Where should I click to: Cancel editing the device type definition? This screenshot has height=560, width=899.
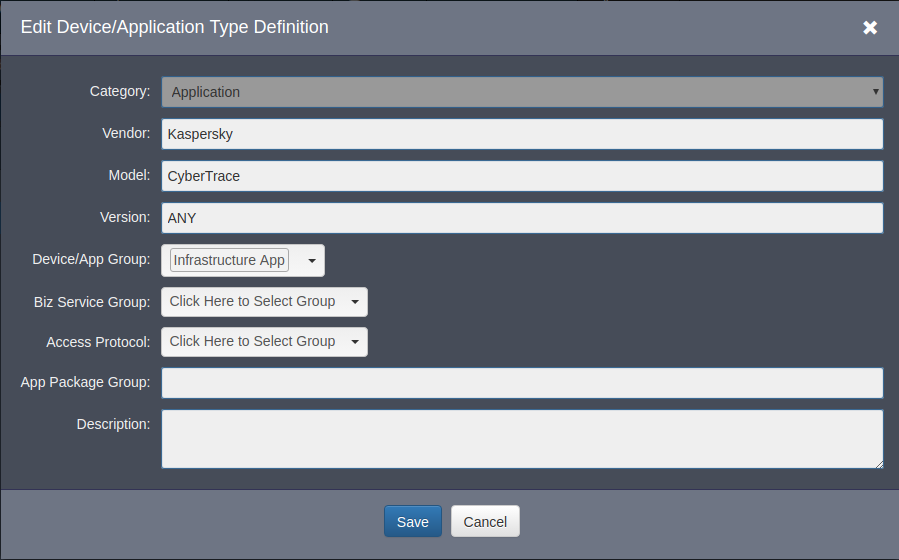(485, 521)
